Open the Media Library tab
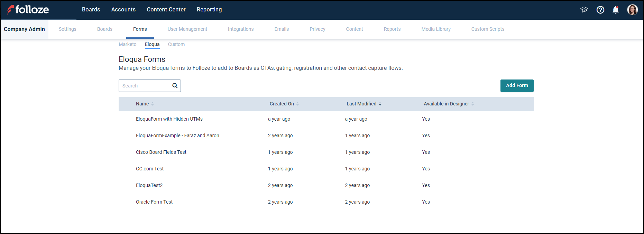 pos(436,29)
